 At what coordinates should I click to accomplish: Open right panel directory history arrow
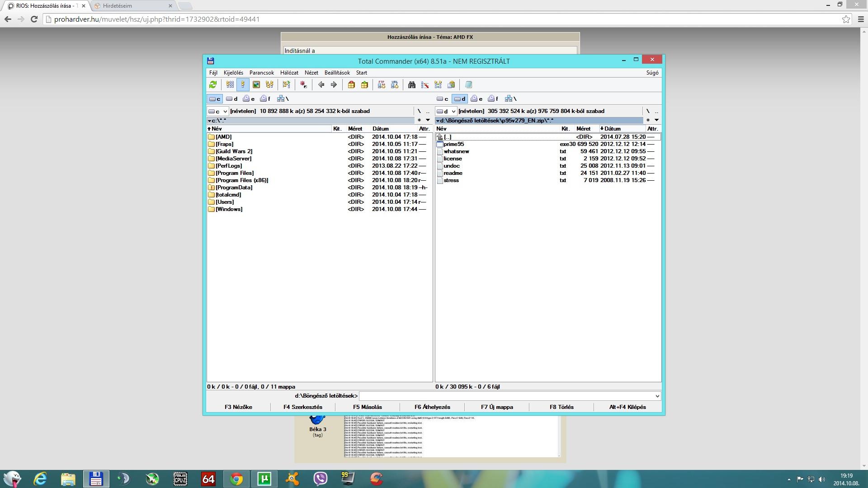click(x=656, y=120)
